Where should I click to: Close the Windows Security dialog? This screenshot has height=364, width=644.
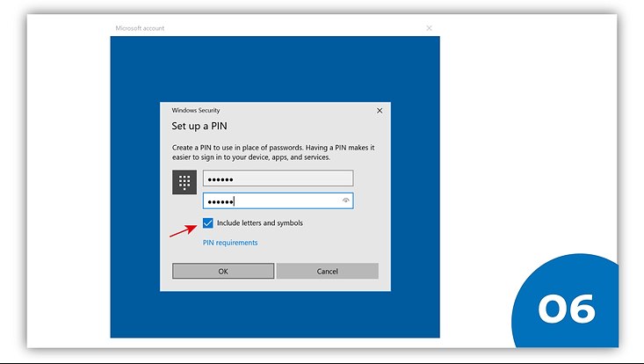[x=380, y=111]
